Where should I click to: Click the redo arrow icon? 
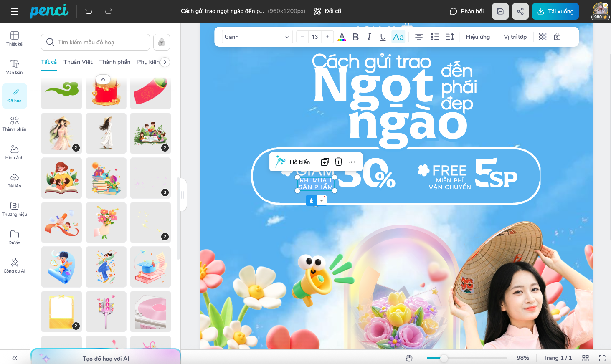[109, 11]
